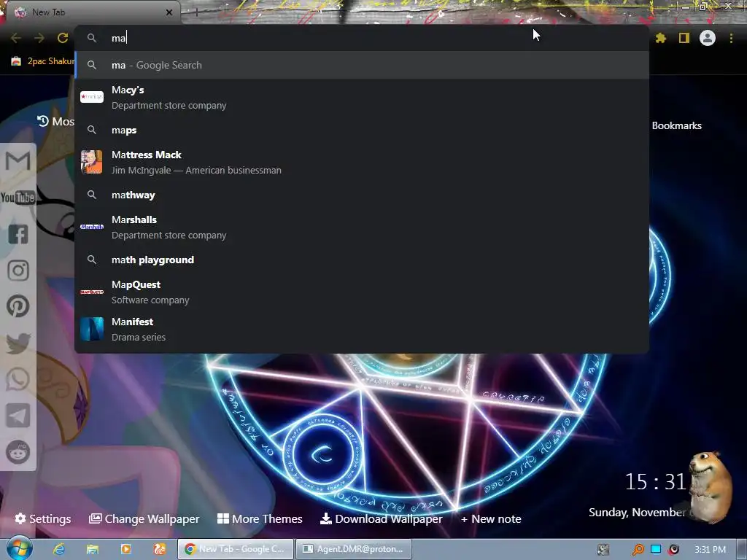Click the magnifier tray icon
The image size is (747, 560).
point(638,550)
